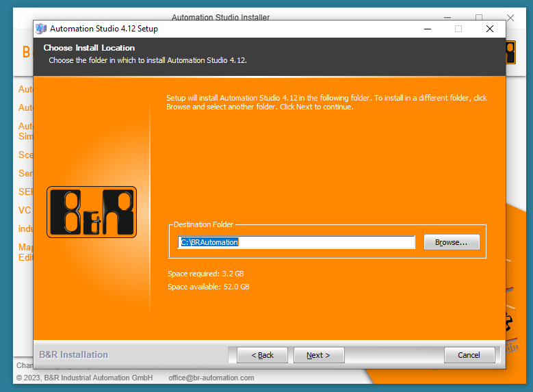
Task: Click the Browse... button
Action: (452, 242)
